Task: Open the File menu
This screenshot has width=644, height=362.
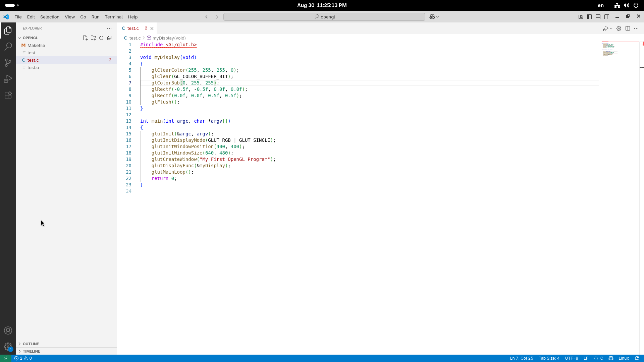Action: (18, 17)
